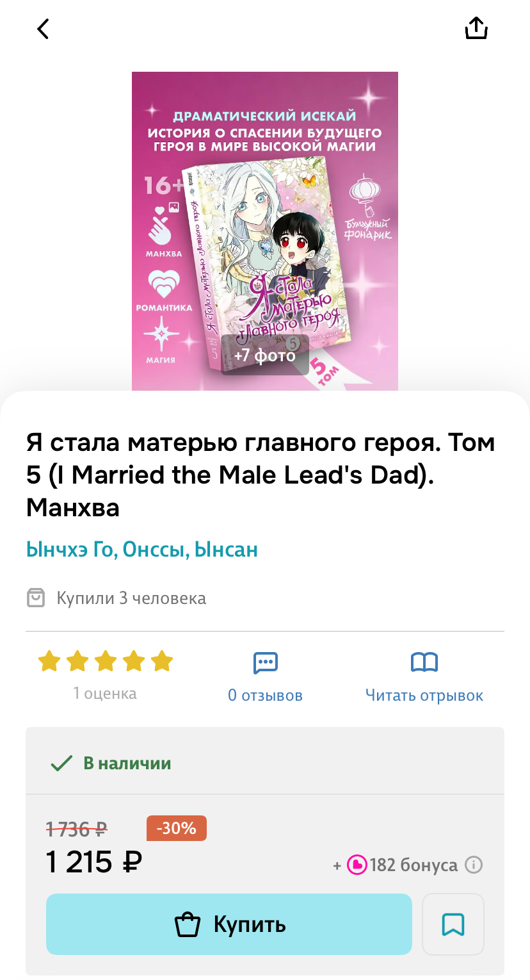Tap the back arrow icon
This screenshot has width=530, height=980.
pyautogui.click(x=43, y=29)
